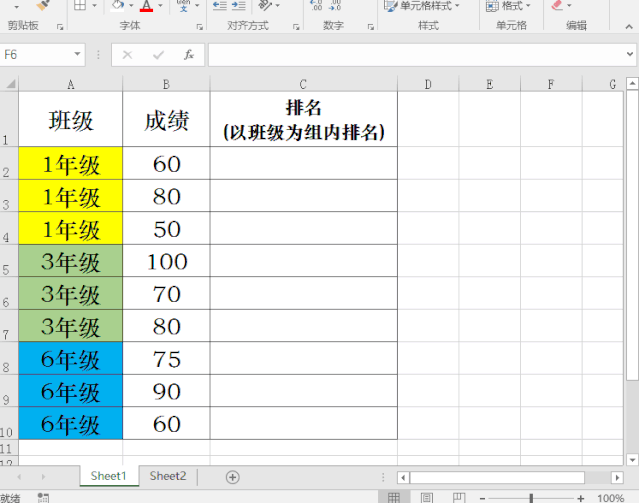Click zoom out minus button
Viewport: 639px width, 503px height.
coord(482,498)
